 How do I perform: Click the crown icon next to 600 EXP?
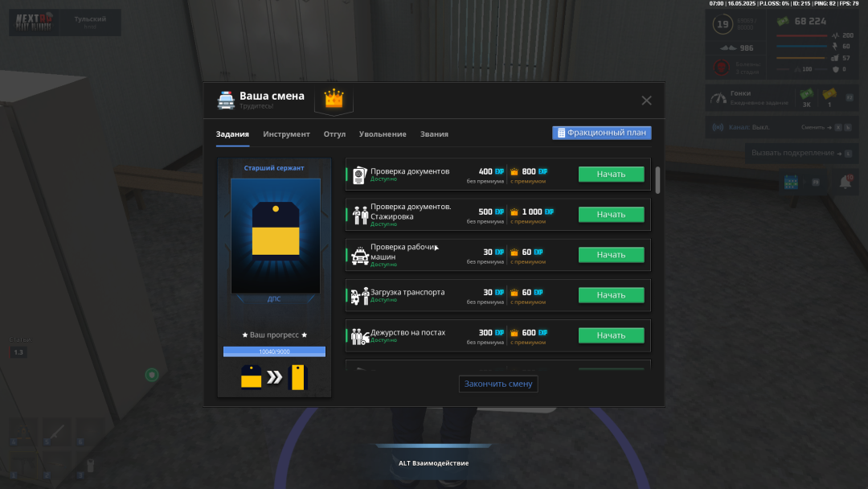tap(514, 334)
